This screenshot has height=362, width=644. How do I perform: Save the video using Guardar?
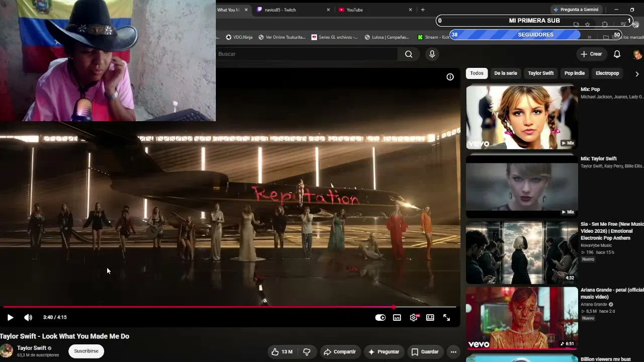point(425,352)
